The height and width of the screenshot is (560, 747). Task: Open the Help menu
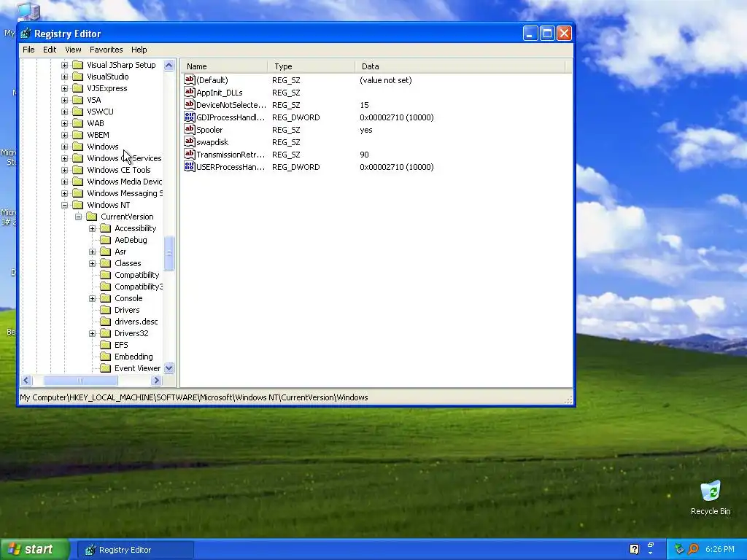click(139, 50)
